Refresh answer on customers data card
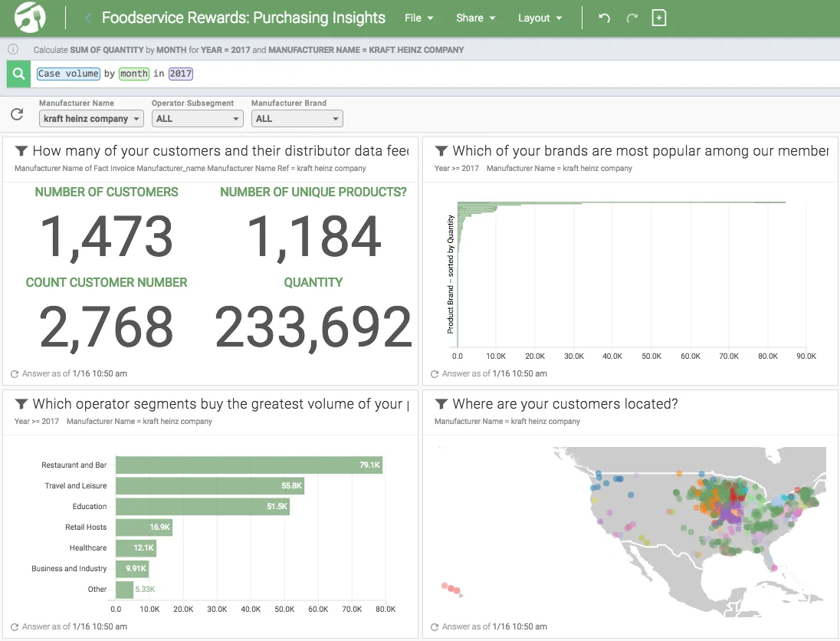 pos(15,374)
